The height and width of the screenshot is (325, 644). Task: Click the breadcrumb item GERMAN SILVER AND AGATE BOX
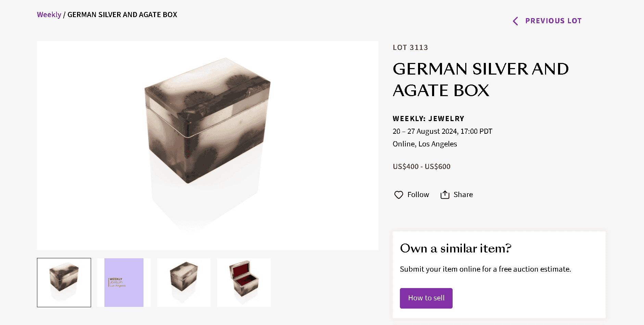point(122,14)
